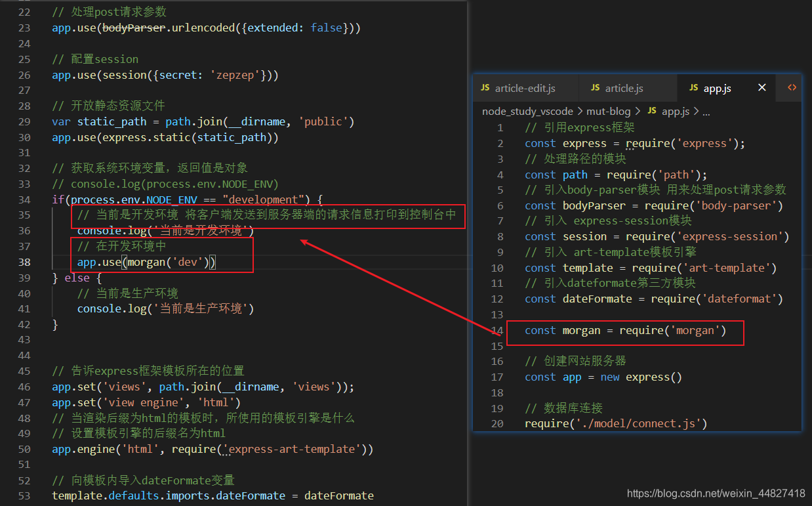Click the if process.env.NODE_ENV == "development" line
The width and height of the screenshot is (812, 506).
click(x=188, y=200)
